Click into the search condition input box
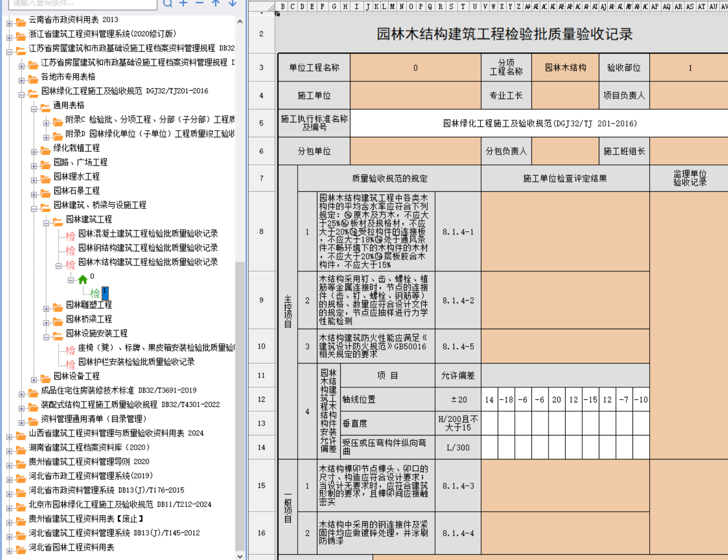Screen dimensions: 728x560 click(x=83, y=4)
